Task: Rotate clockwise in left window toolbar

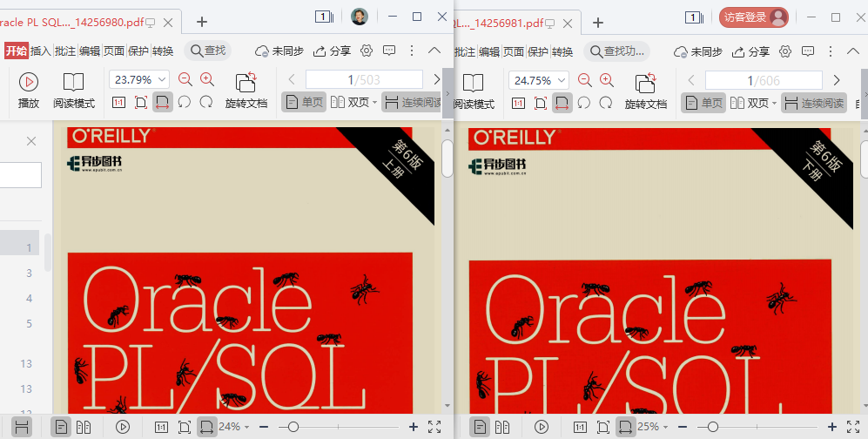Action: (x=206, y=103)
